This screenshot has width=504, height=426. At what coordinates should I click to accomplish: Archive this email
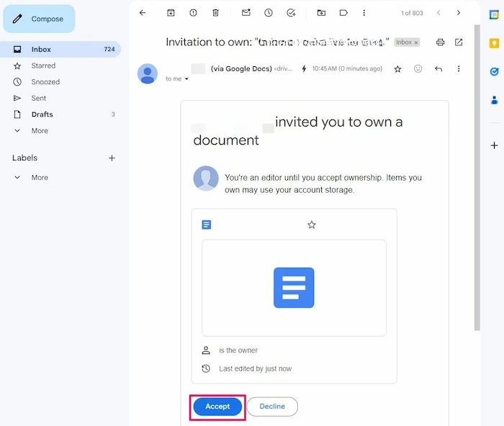[171, 13]
